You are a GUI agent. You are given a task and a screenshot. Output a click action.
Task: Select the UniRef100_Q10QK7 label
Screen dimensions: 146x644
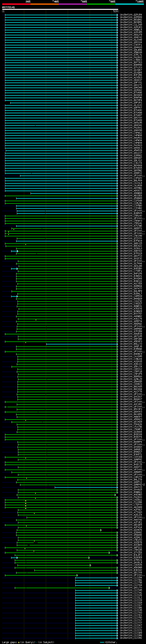pyautogui.click(x=131, y=70)
